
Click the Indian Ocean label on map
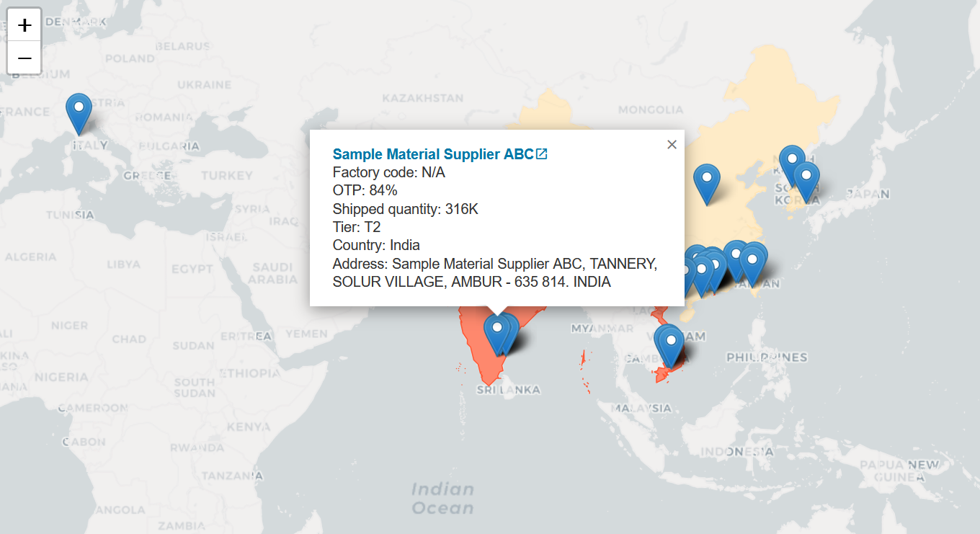point(442,499)
